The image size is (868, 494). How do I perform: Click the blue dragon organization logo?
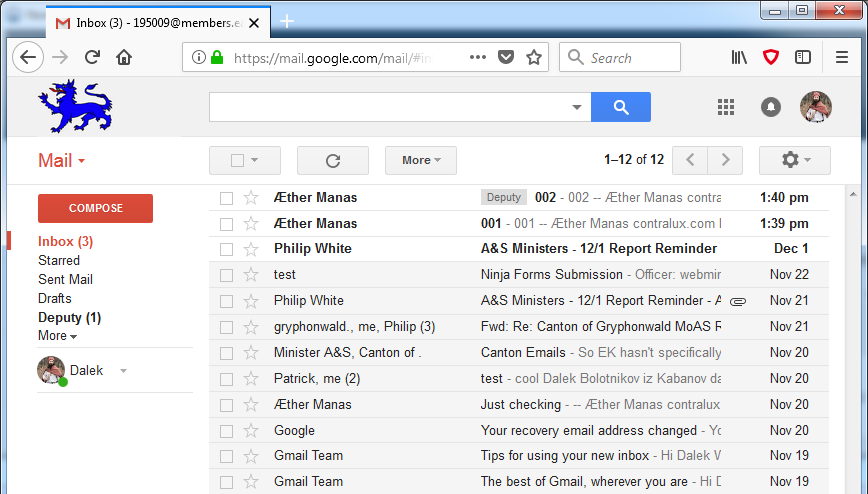tap(75, 106)
